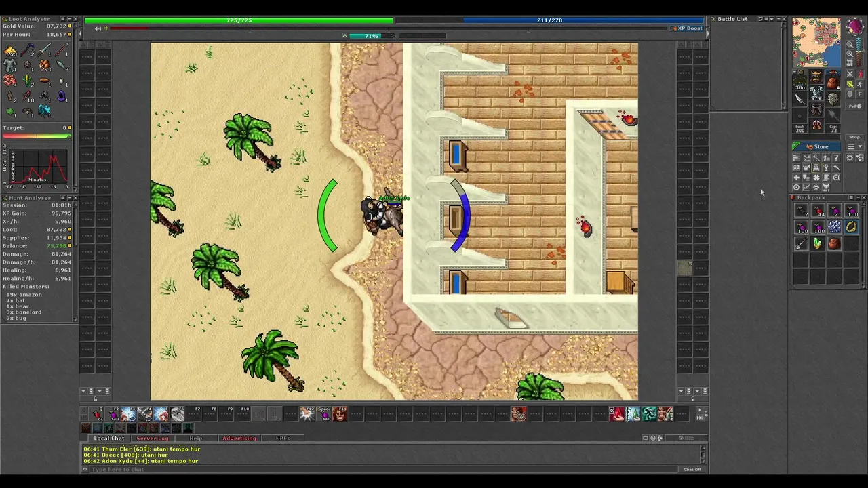Switch to the Server Log tab
The height and width of the screenshot is (488, 868).
153,439
